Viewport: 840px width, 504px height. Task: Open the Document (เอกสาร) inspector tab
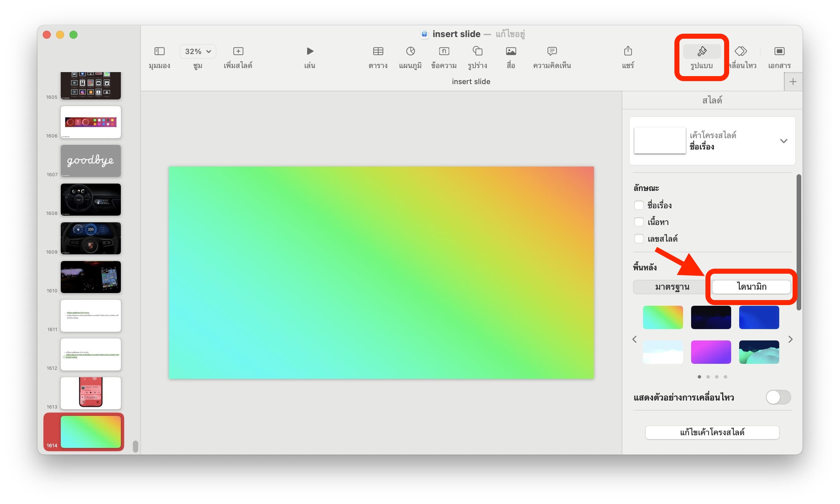pos(779,51)
